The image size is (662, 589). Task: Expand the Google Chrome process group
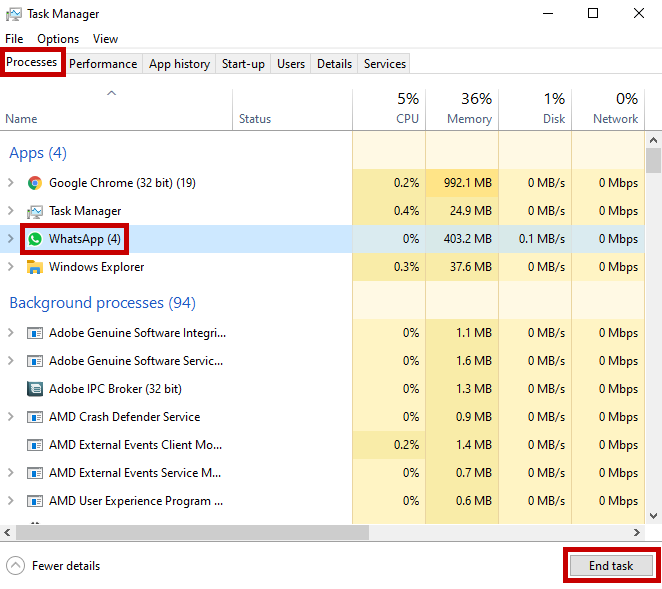click(11, 183)
